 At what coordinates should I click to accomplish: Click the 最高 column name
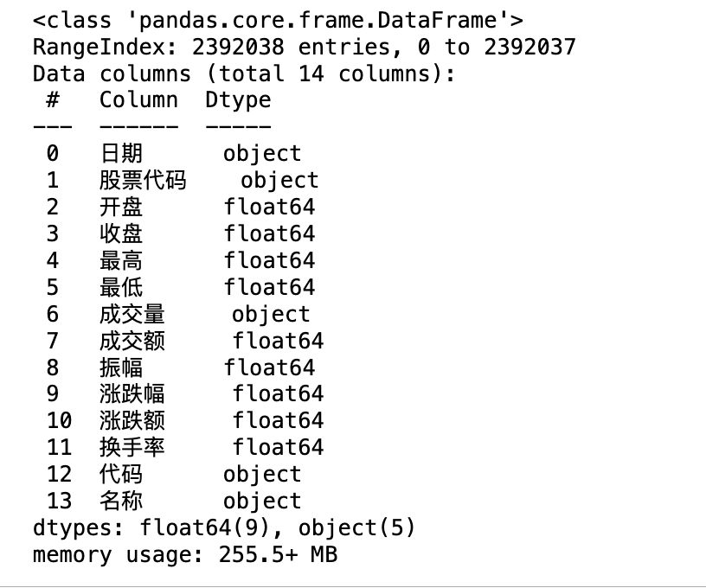(121, 260)
